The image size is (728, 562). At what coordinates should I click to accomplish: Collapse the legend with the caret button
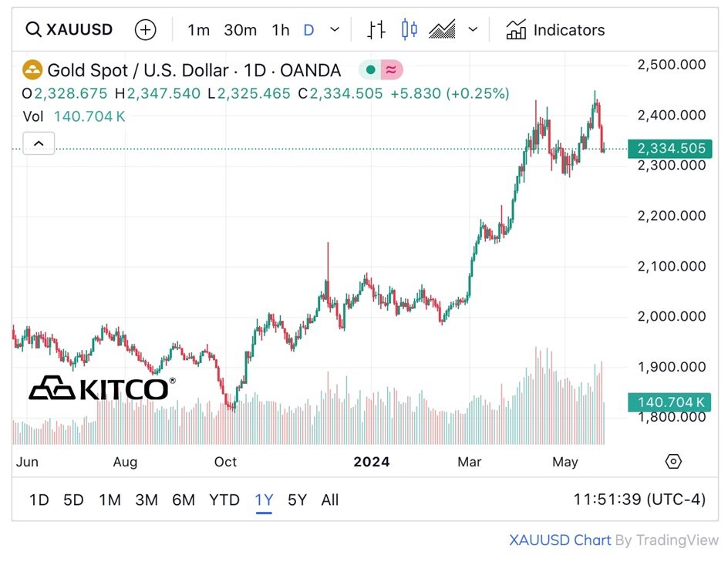pos(39,143)
